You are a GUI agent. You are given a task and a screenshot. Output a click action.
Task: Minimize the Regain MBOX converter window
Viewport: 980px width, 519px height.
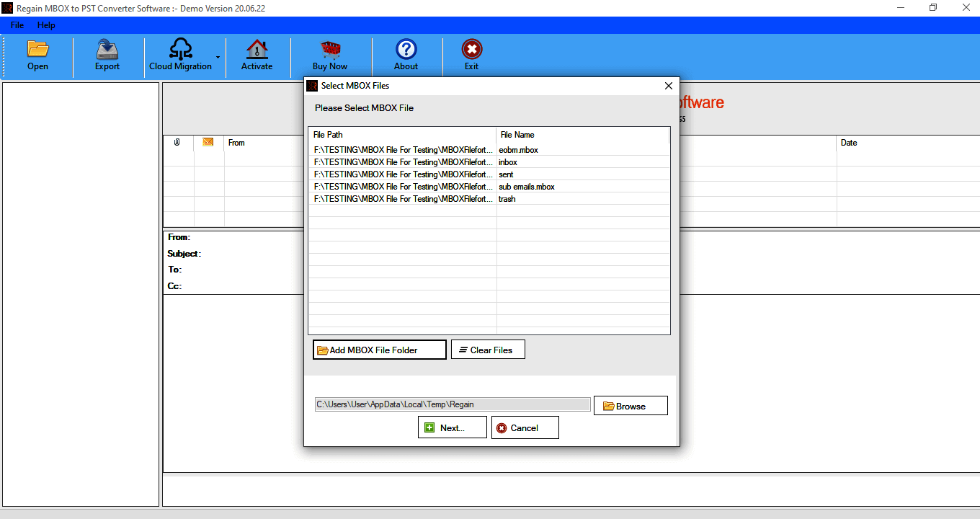point(901,8)
